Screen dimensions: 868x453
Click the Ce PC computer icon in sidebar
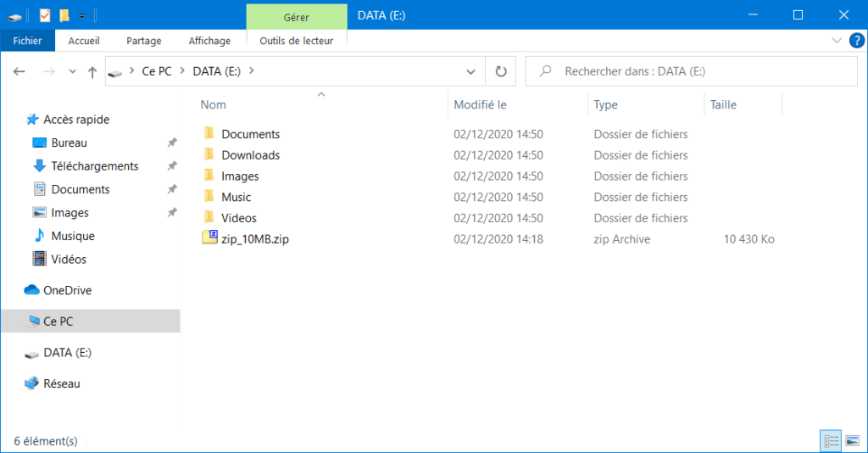click(x=33, y=322)
